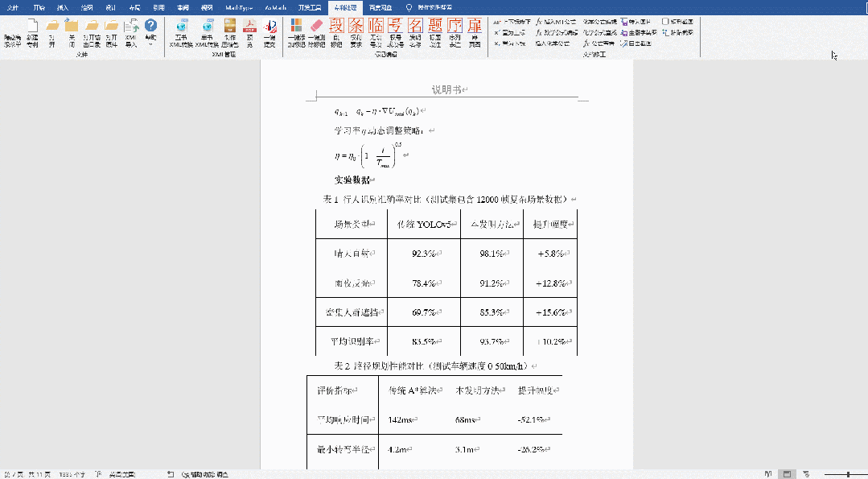Screen dimensions: 868x479
Task: Toggle 置为下标 formatting
Action: [508, 43]
